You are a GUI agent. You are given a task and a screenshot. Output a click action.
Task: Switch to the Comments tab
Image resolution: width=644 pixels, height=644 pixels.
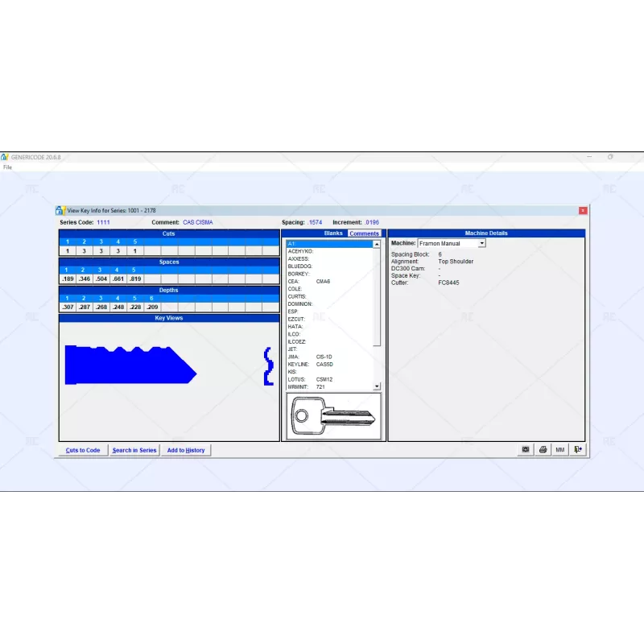[364, 233]
